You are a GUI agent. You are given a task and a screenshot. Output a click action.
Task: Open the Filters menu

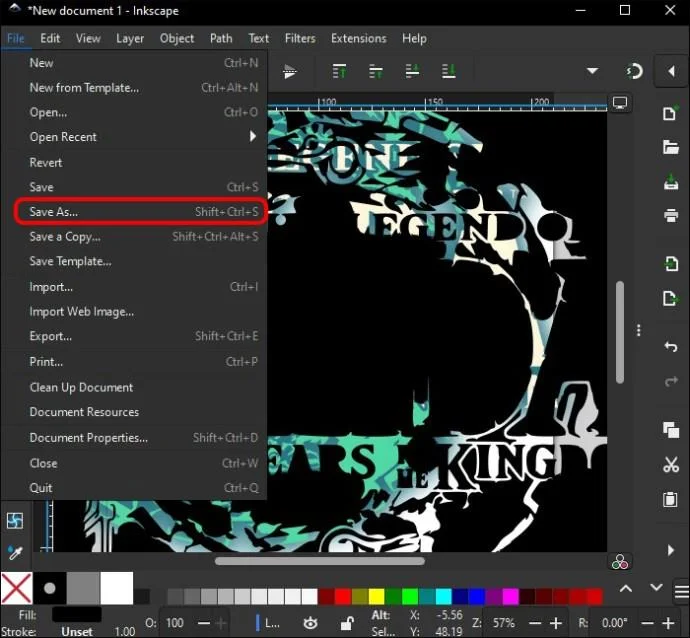point(300,39)
